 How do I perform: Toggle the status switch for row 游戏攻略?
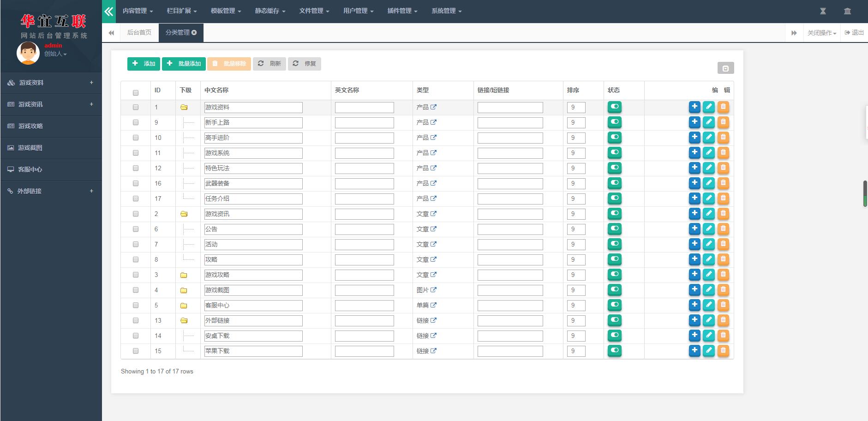click(615, 275)
